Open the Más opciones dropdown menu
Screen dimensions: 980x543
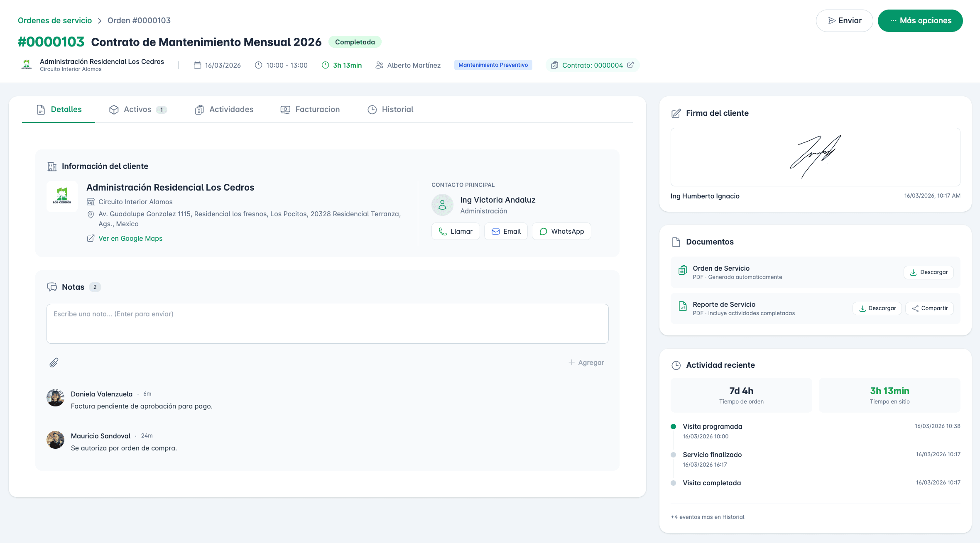pos(920,21)
